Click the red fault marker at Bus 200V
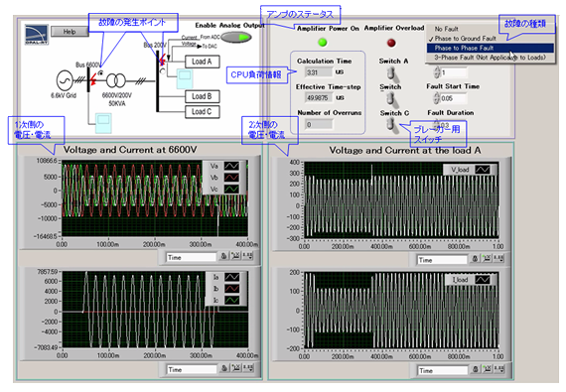Image resolution: width=566 pixels, height=392 pixels. [163, 59]
